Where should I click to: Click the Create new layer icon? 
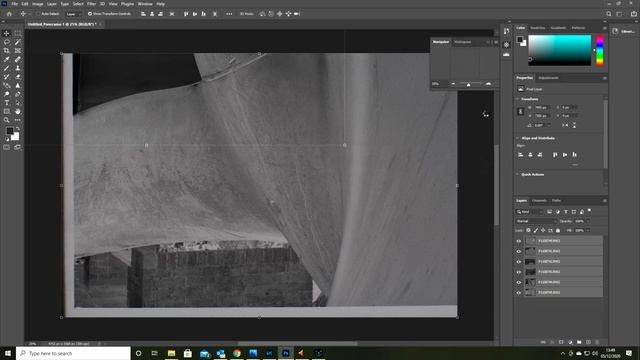(588, 342)
